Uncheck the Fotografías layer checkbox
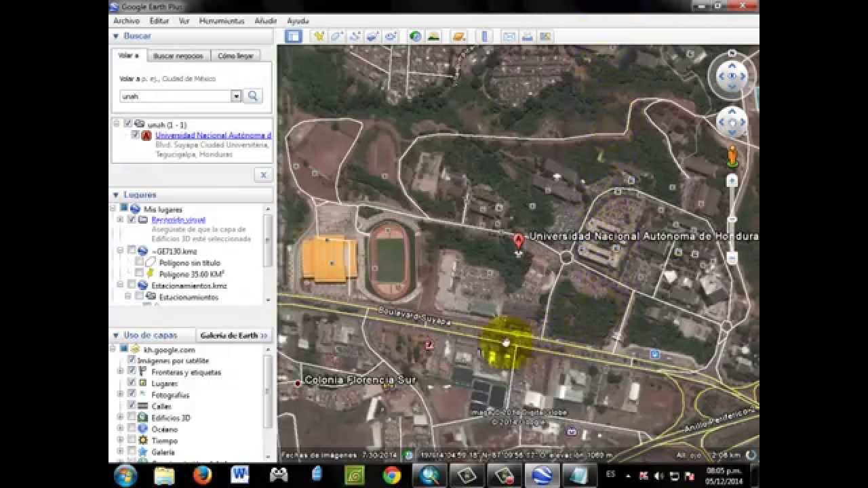Screen dimensions: 868x488 pyautogui.click(x=132, y=394)
